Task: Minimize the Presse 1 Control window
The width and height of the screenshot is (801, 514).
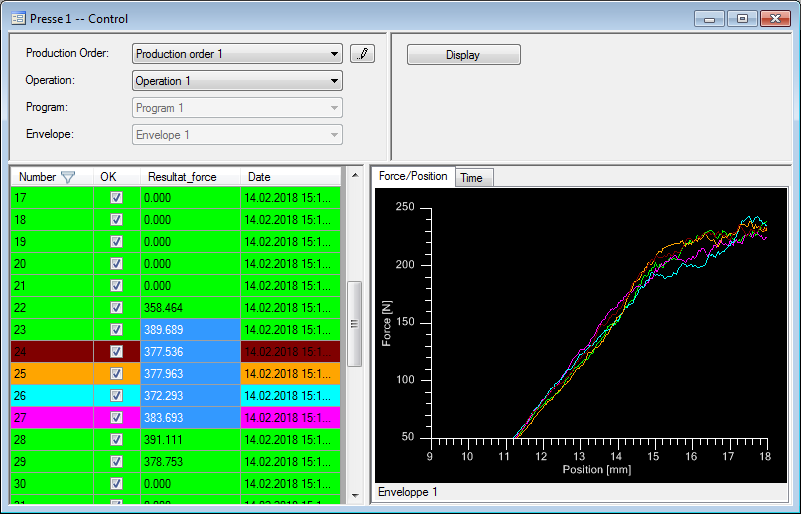Action: (x=710, y=19)
